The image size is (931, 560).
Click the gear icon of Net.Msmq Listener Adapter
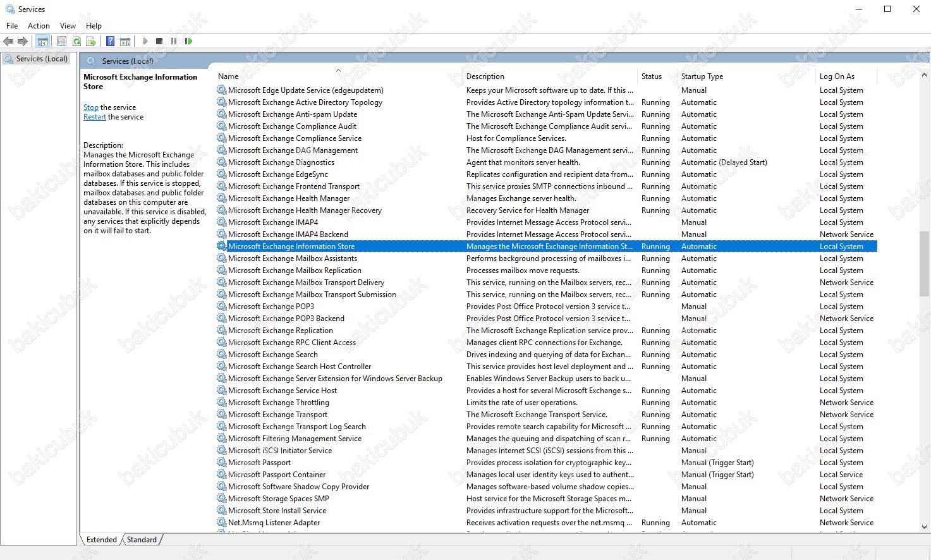click(x=222, y=523)
